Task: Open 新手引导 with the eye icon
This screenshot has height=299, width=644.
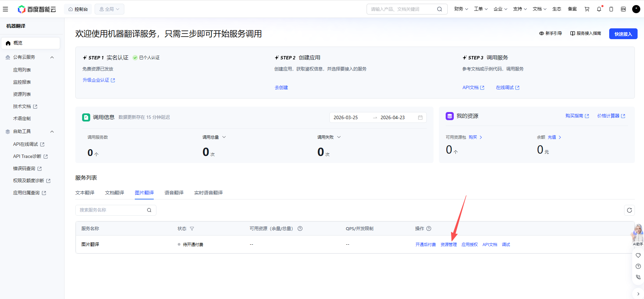Action: [x=550, y=33]
